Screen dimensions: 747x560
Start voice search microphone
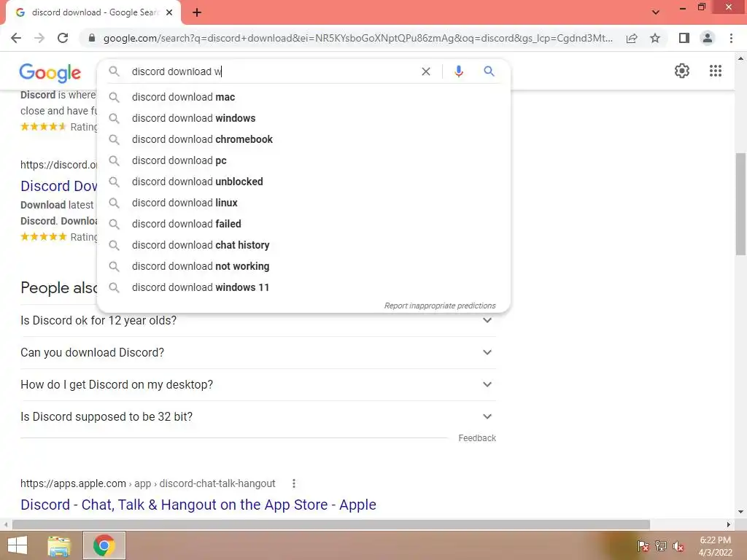point(459,71)
